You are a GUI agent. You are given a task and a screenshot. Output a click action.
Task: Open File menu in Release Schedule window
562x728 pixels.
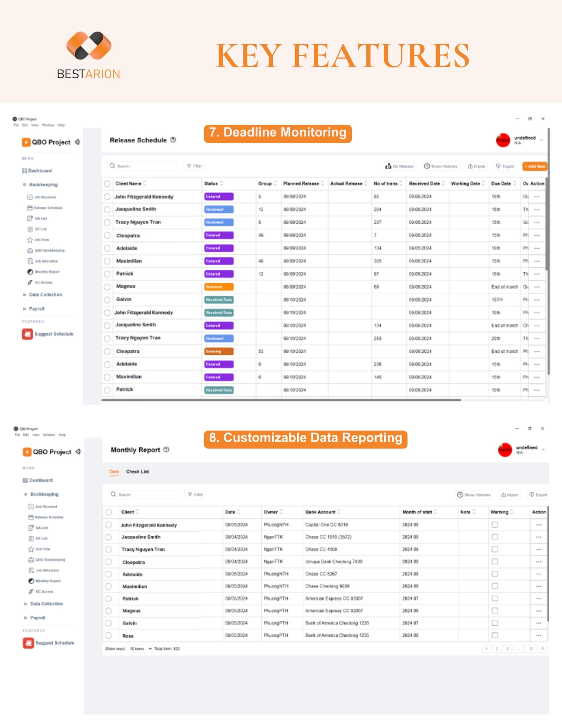16,125
